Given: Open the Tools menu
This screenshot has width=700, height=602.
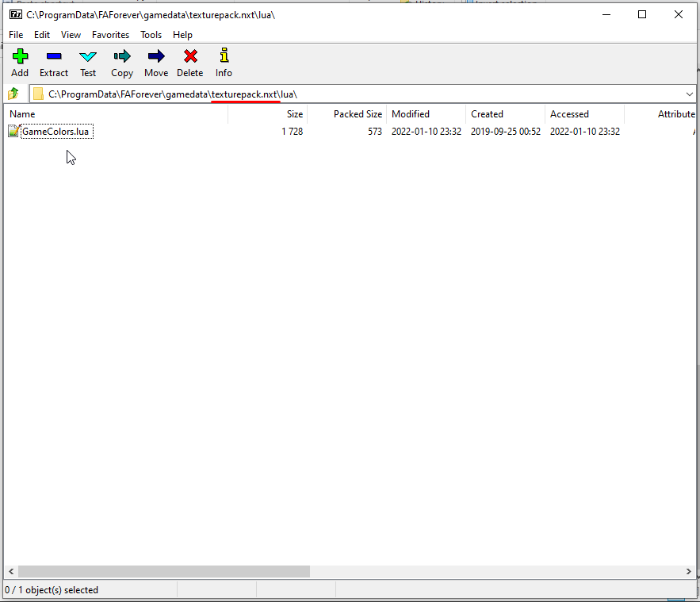Looking at the screenshot, I should 151,35.
